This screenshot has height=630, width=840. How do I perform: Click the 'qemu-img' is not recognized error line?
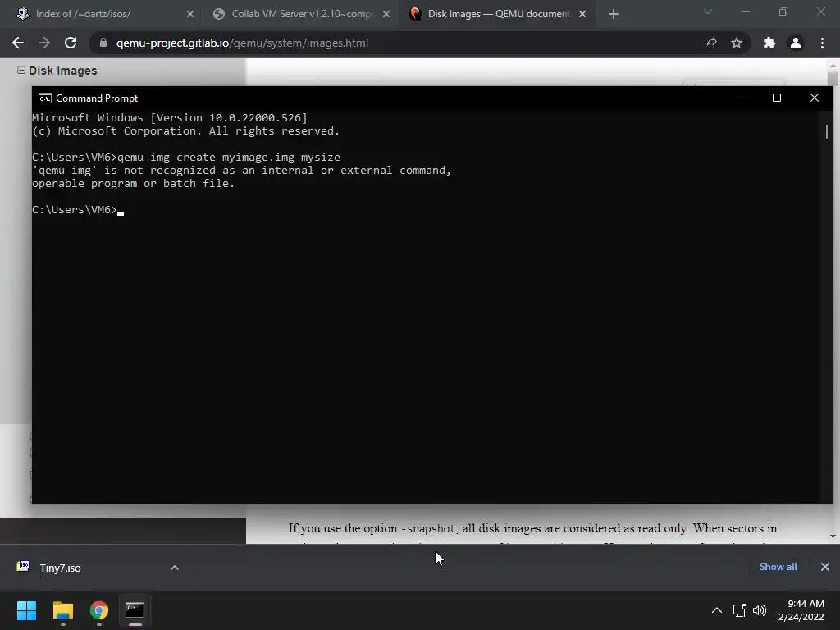point(242,171)
